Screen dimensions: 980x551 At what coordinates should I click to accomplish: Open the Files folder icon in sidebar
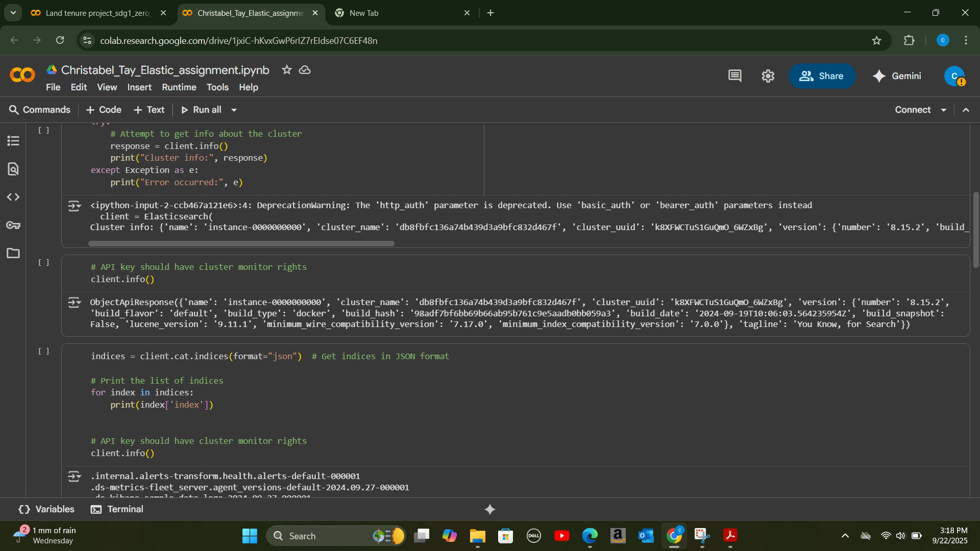[13, 253]
